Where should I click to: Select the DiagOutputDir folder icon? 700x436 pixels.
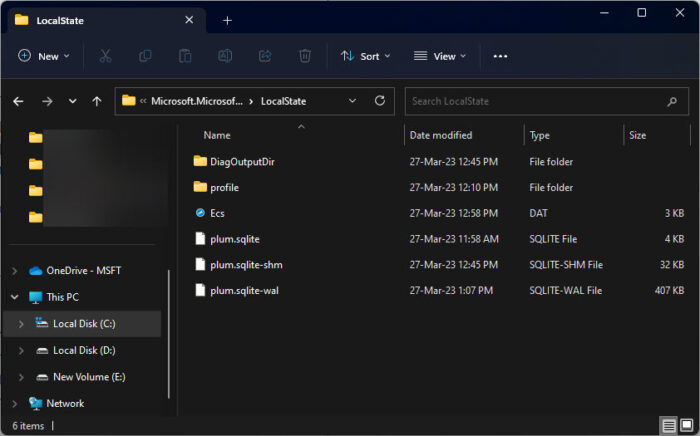(x=200, y=161)
